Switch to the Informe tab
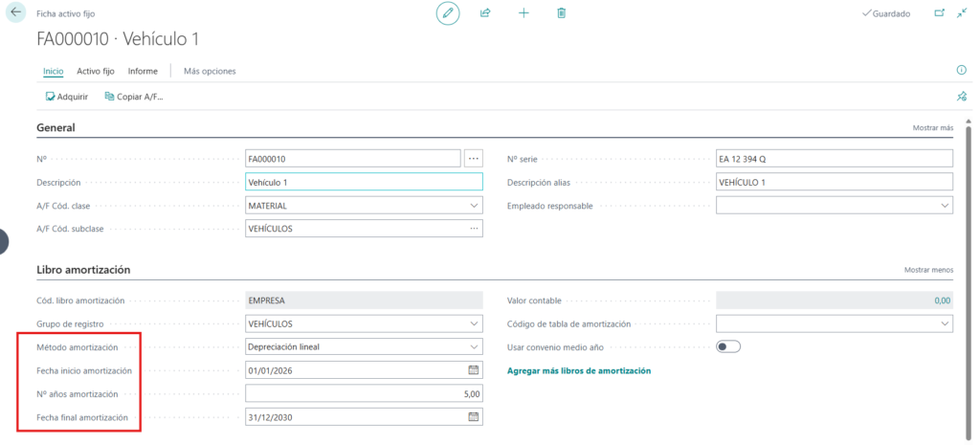Viewport: 980px width, 445px height. coord(143,71)
